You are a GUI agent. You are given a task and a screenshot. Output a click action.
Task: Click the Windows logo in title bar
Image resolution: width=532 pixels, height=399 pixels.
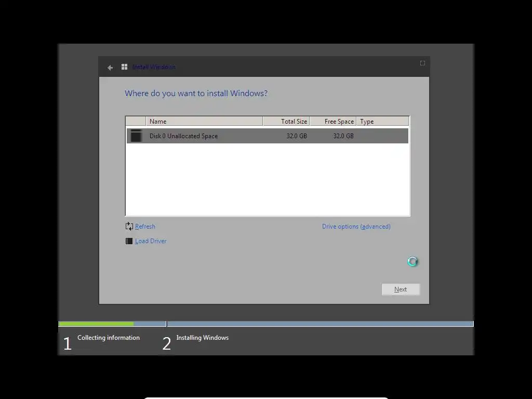pyautogui.click(x=125, y=67)
